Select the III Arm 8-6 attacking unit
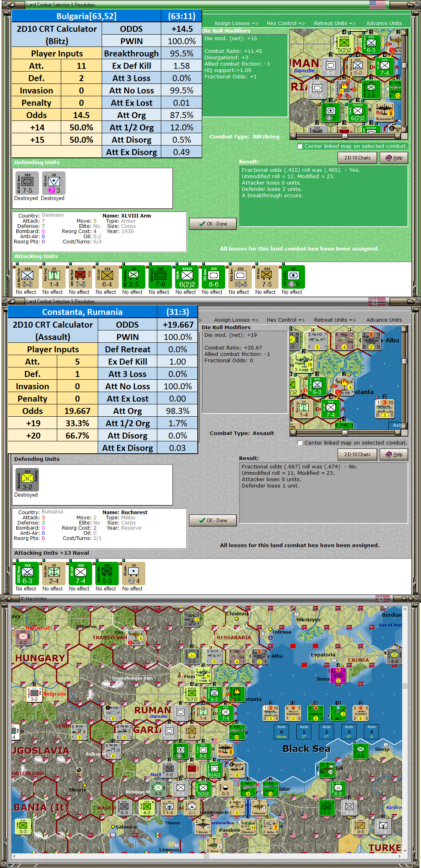 (x=213, y=277)
